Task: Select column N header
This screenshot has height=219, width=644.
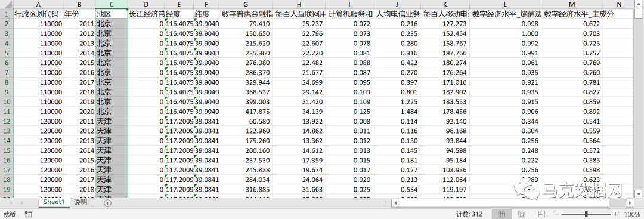Action: coord(618,4)
